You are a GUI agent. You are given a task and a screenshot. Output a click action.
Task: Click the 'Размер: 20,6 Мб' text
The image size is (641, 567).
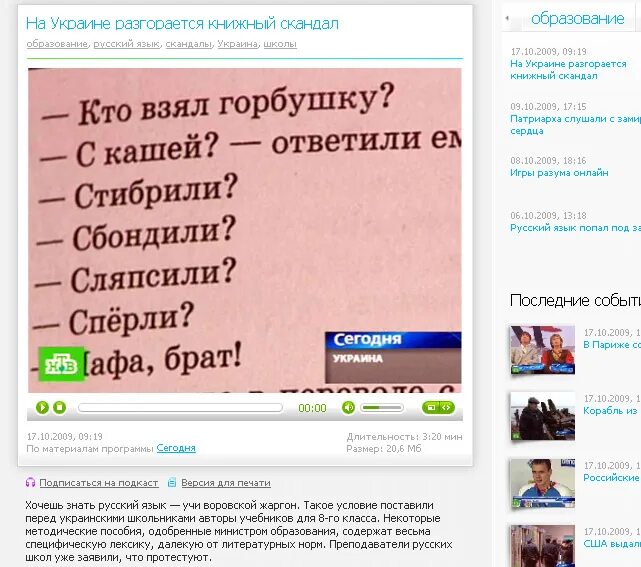pyautogui.click(x=383, y=448)
